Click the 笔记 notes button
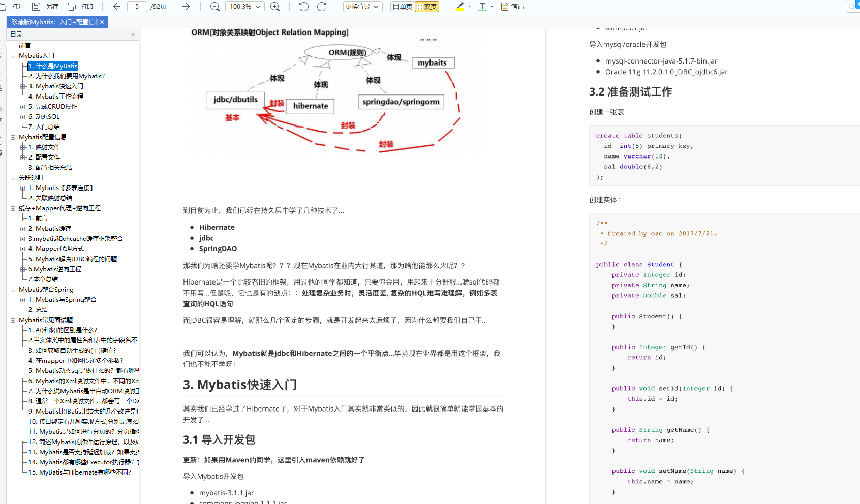 [512, 7]
